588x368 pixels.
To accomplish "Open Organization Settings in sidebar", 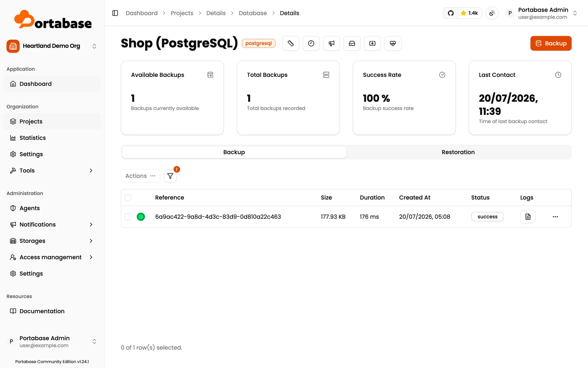I will (52, 154).
